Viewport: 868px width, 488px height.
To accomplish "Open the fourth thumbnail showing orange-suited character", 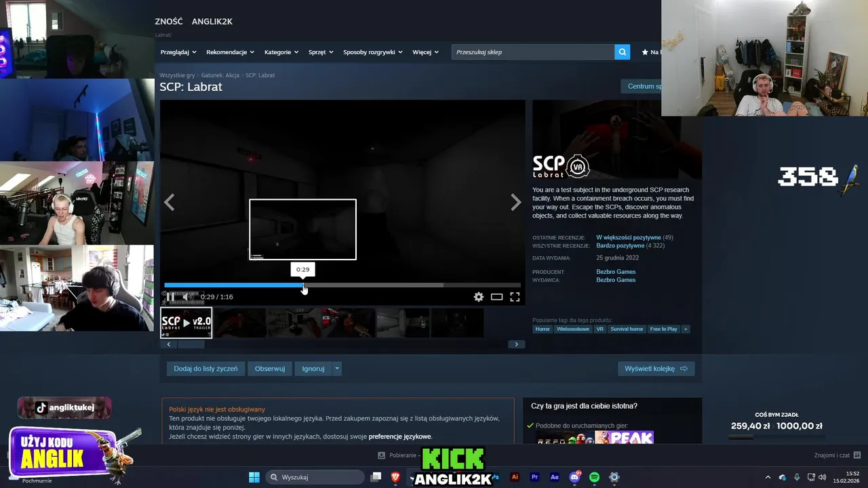I will click(x=349, y=323).
